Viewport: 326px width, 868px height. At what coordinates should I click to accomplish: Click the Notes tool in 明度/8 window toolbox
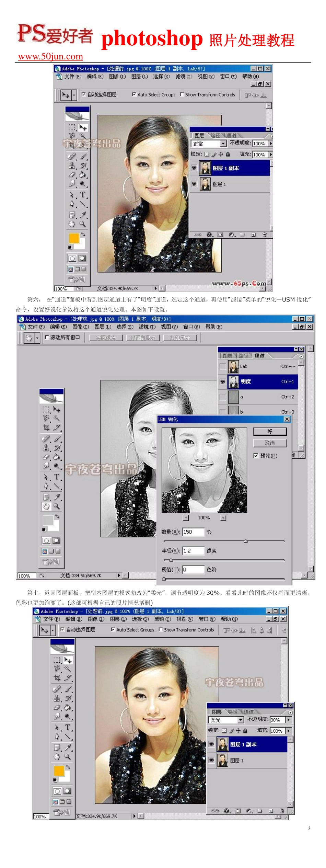46,497
